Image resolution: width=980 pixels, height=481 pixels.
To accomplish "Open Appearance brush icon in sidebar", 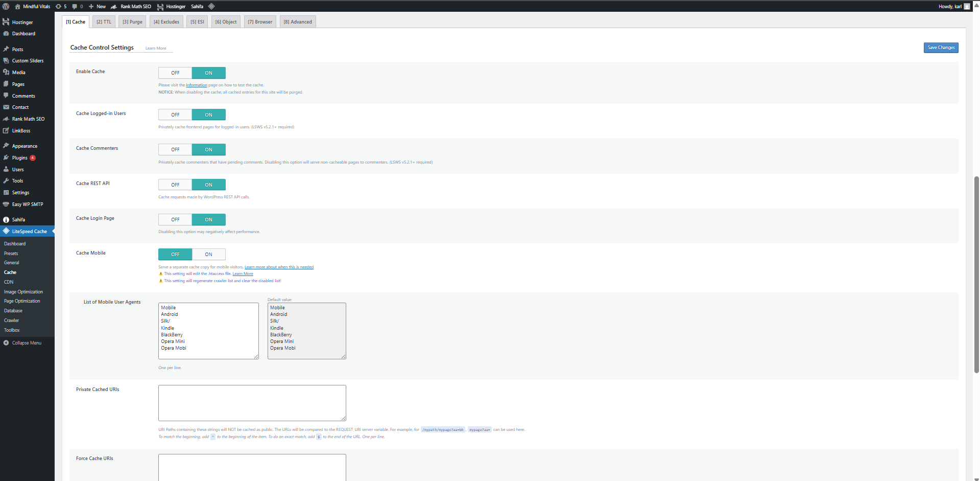I will pyautogui.click(x=6, y=146).
